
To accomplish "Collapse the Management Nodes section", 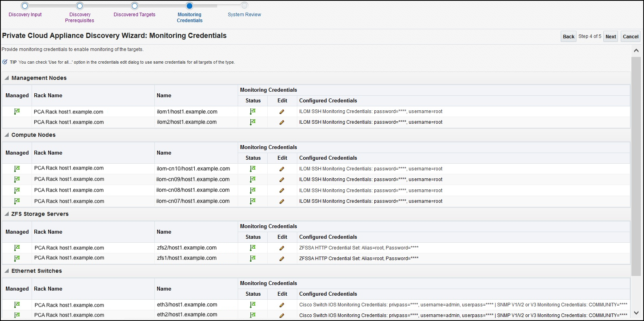I will [7, 78].
